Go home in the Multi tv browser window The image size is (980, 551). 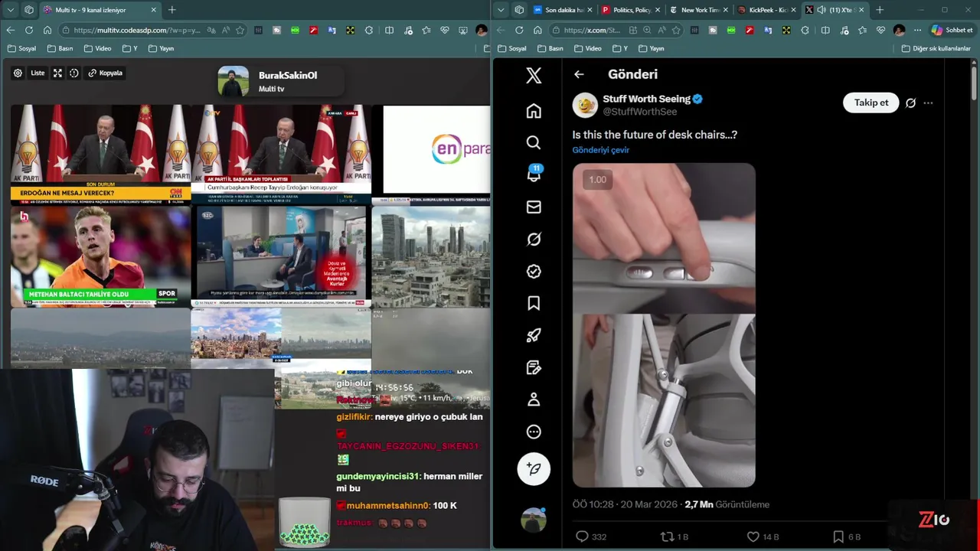(47, 30)
